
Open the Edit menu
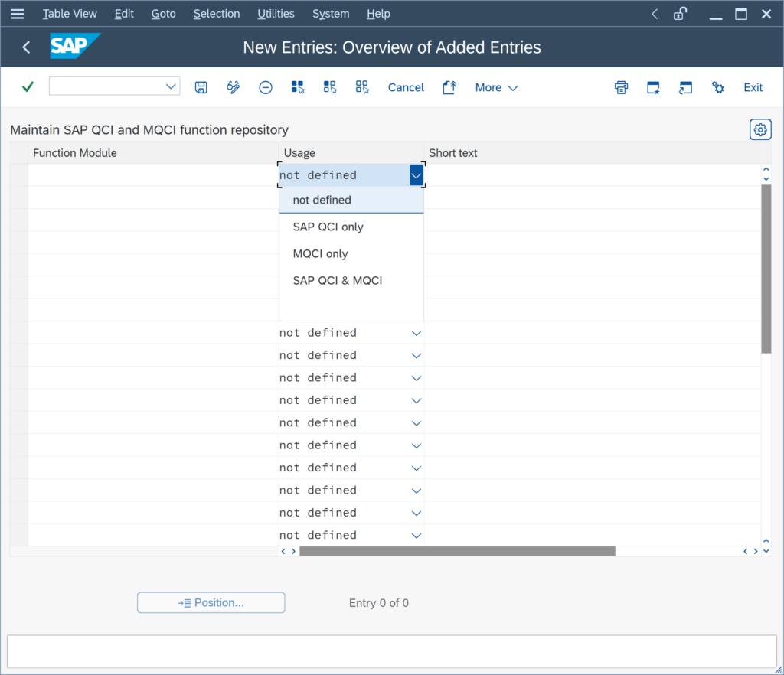coord(124,14)
